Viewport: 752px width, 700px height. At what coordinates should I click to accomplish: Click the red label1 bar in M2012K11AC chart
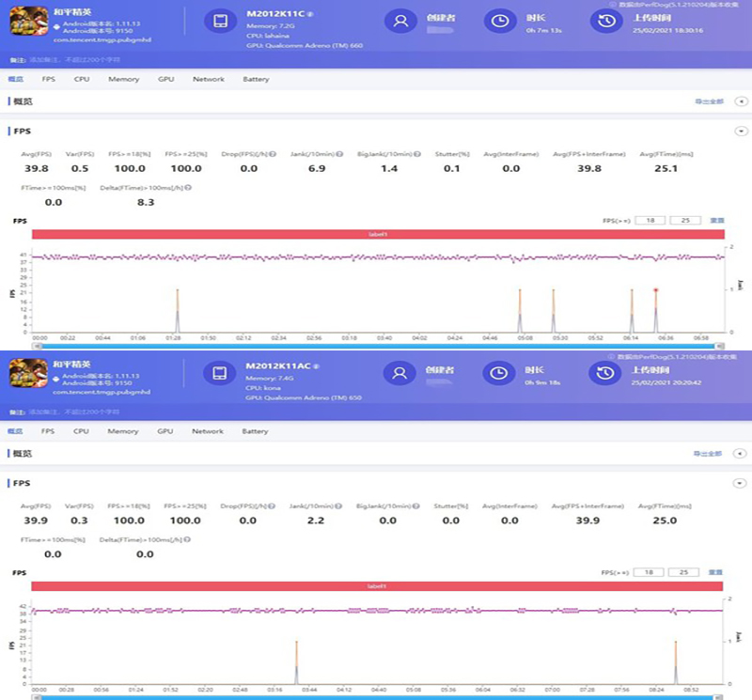click(377, 586)
